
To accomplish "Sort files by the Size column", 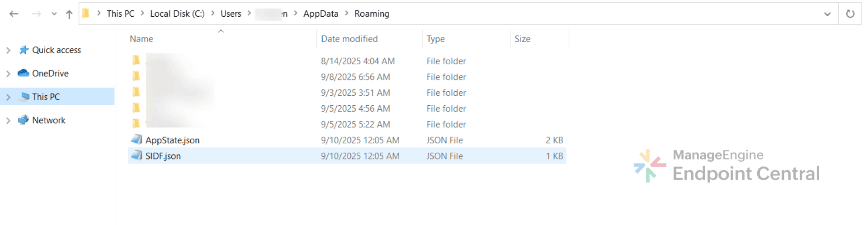I will 522,39.
